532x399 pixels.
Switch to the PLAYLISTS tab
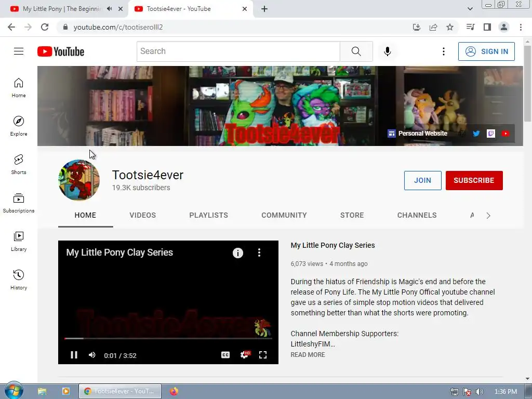tap(209, 215)
